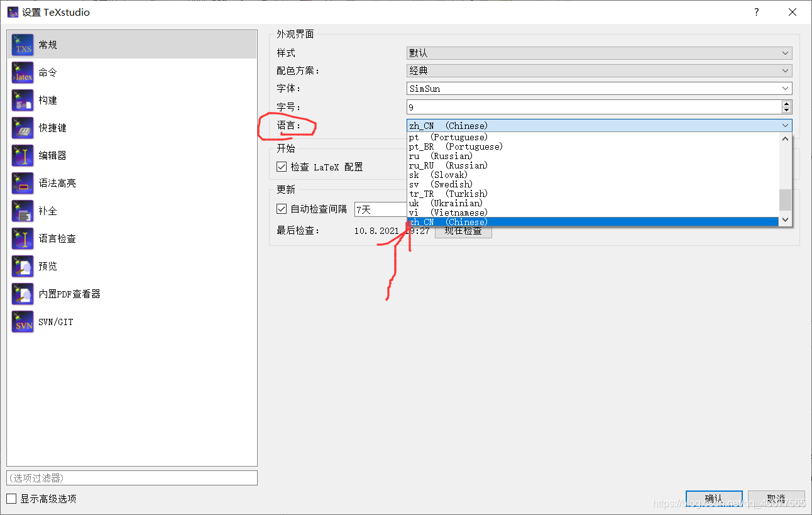Select pt (Portuguese) in language list
Image resolution: width=812 pixels, height=515 pixels.
pos(593,137)
